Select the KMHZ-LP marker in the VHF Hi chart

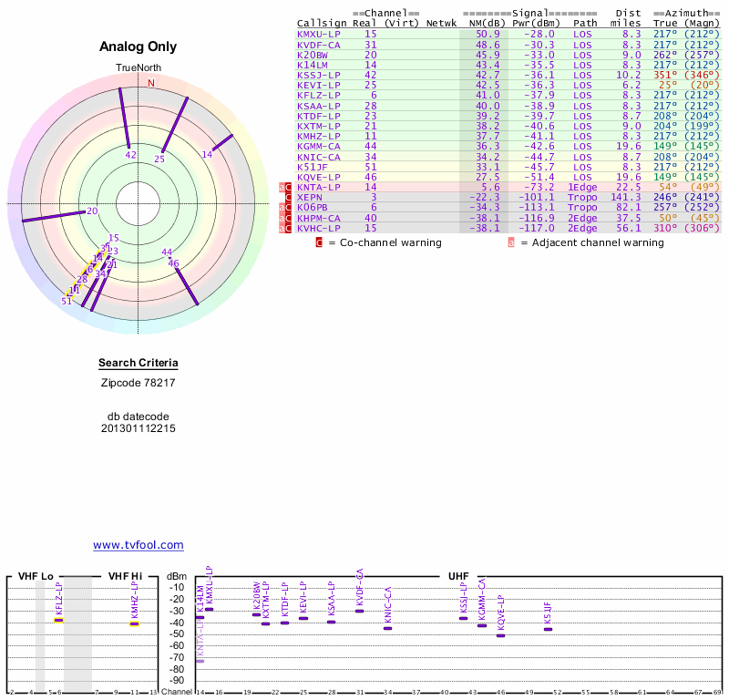[134, 623]
